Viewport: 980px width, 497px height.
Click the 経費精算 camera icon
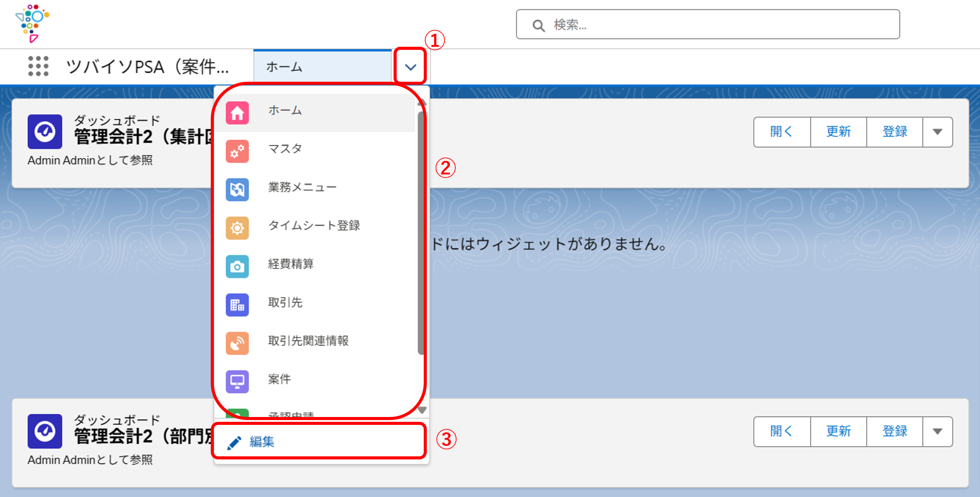(x=237, y=267)
